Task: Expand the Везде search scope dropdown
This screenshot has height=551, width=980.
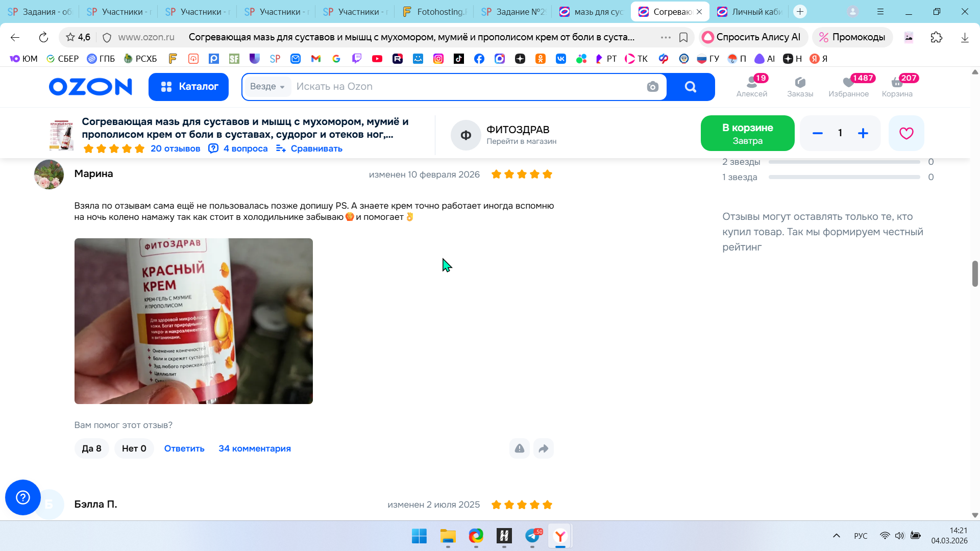Action: click(x=267, y=87)
